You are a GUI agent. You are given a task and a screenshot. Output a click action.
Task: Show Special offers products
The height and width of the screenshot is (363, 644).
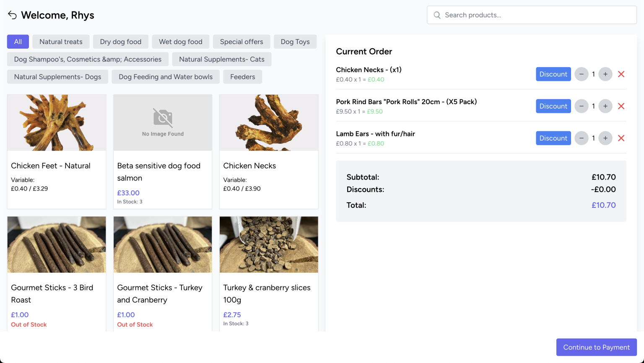[241, 42]
